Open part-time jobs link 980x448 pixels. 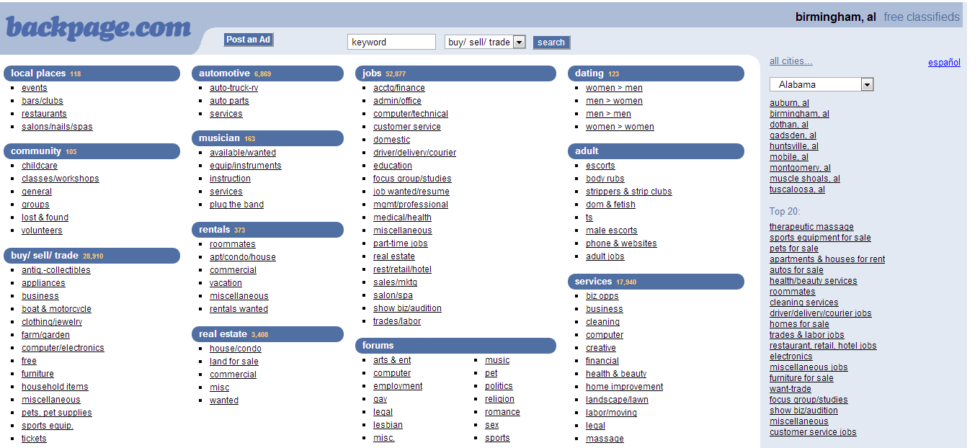coord(401,243)
